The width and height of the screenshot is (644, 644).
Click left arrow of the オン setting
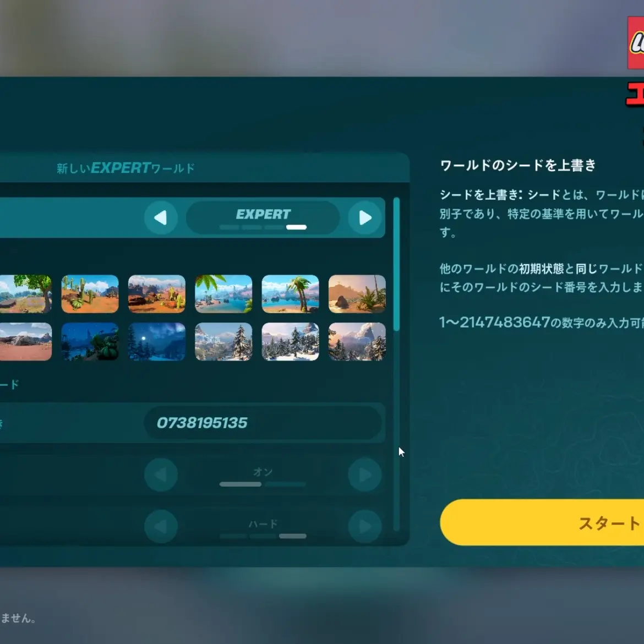point(161,475)
